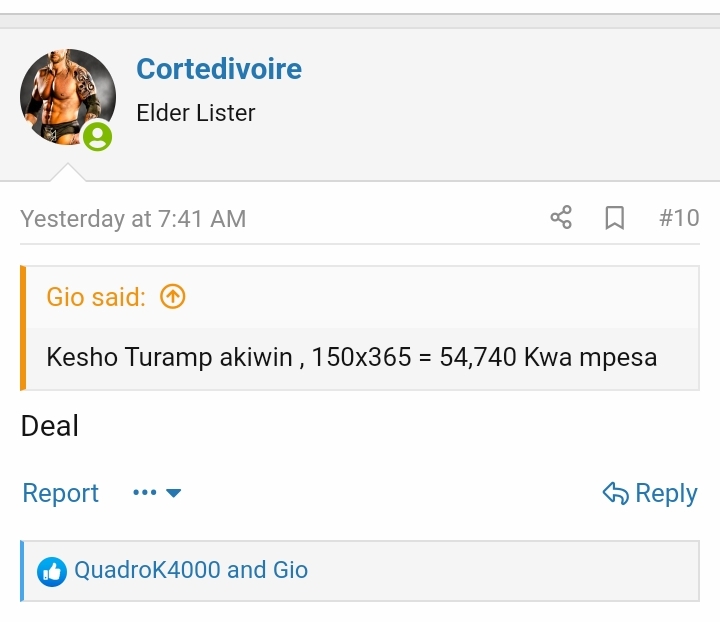Click the green online status badge

click(x=98, y=137)
